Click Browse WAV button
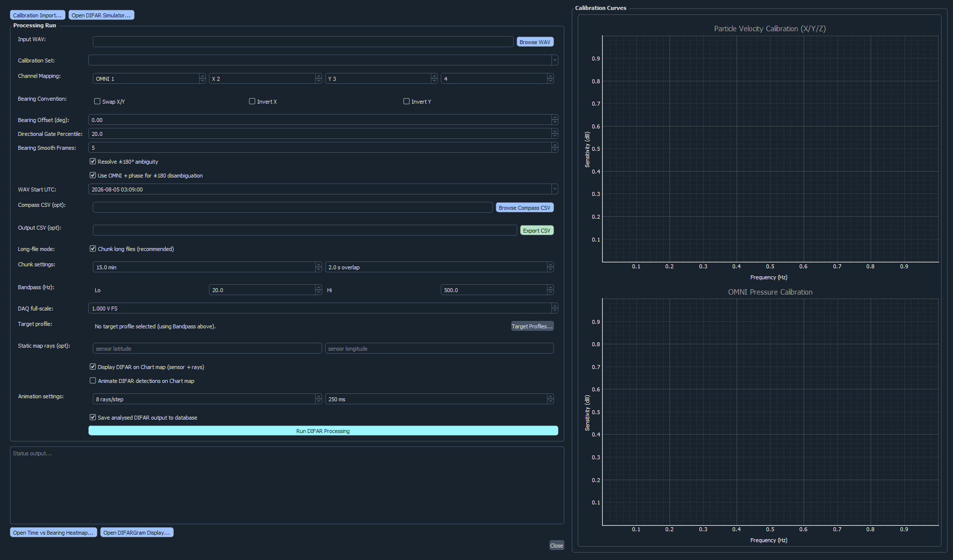 tap(535, 42)
